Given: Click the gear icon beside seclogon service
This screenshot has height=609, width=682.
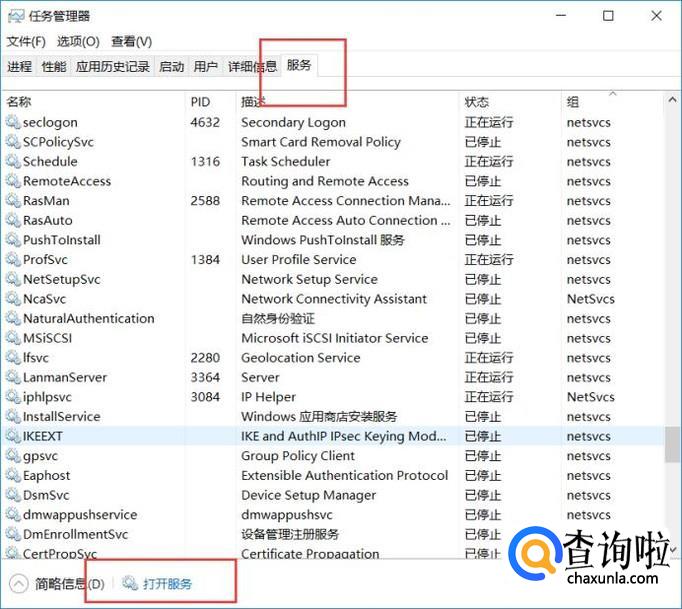Looking at the screenshot, I should coord(13,122).
